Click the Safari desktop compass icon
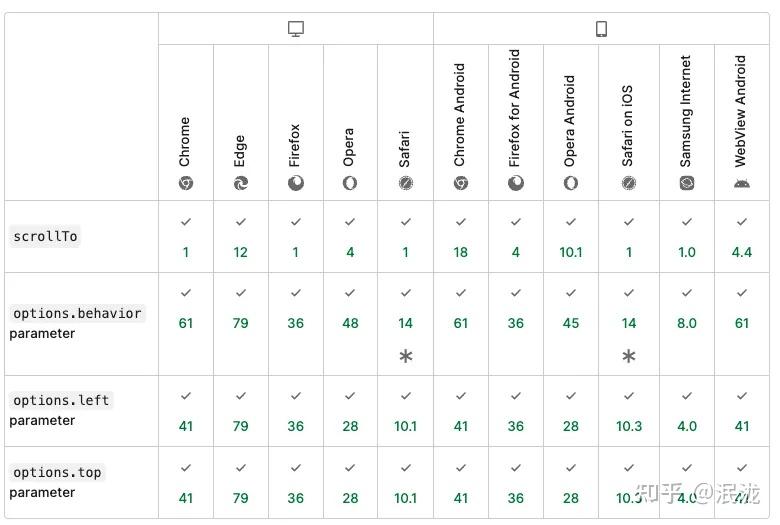The width and height of the screenshot is (780, 525). 405,183
